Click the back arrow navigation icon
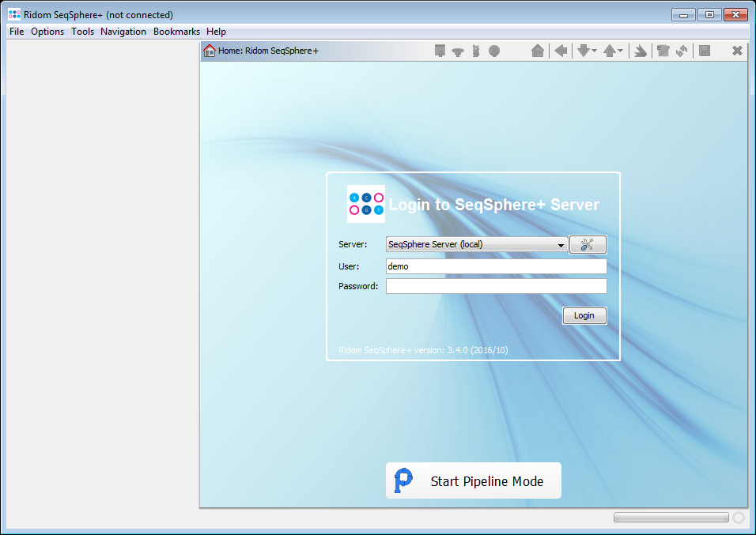The image size is (756, 535). [561, 51]
